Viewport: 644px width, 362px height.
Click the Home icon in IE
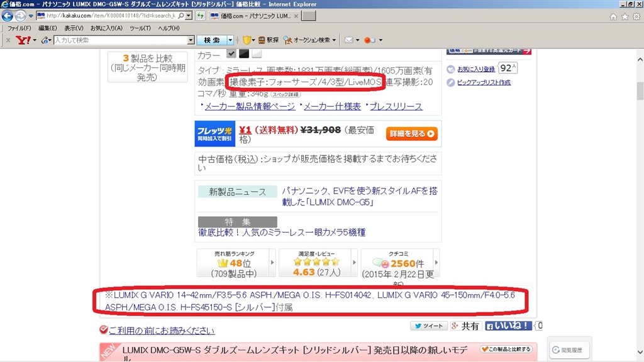pyautogui.click(x=613, y=17)
